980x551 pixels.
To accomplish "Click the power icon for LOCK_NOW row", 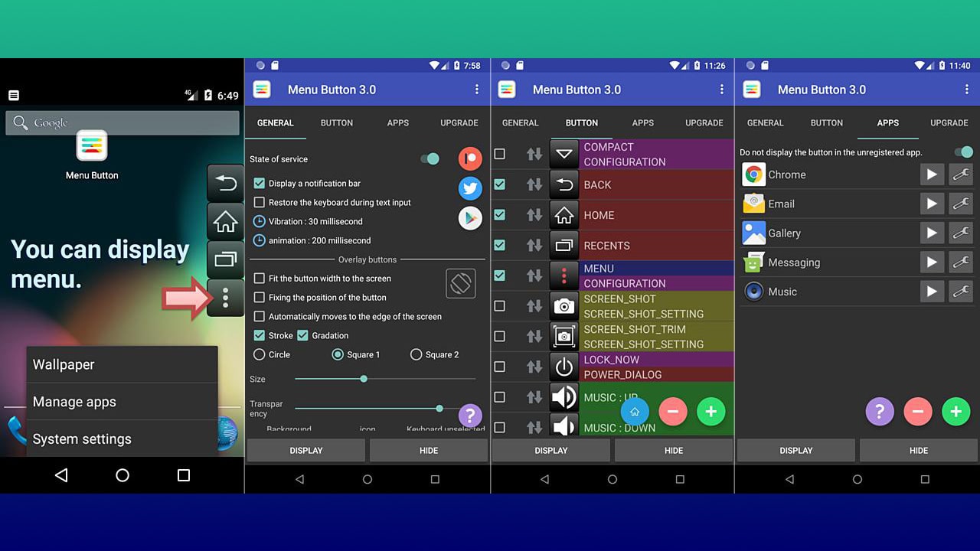I will click(x=564, y=367).
